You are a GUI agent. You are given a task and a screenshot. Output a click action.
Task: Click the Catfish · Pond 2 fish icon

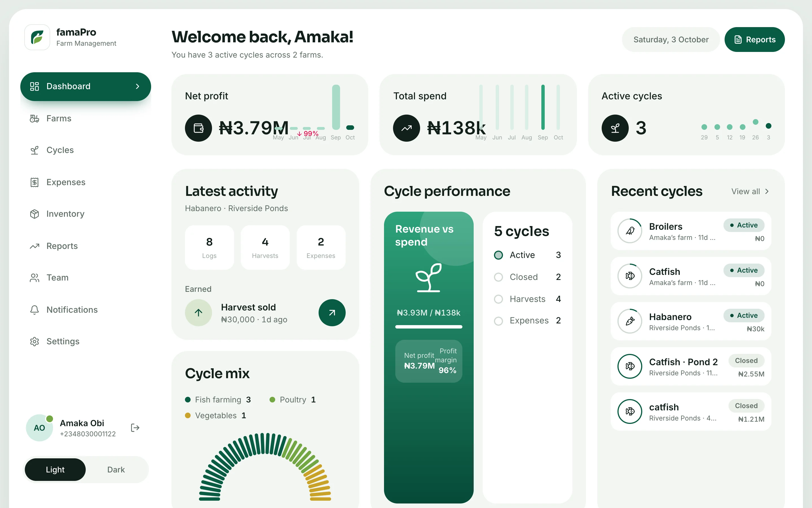[630, 366]
